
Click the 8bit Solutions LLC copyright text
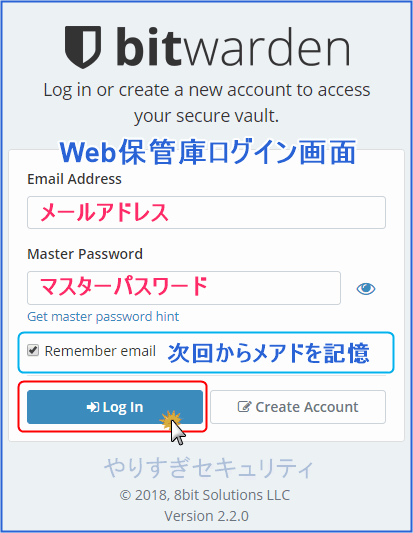pyautogui.click(x=205, y=495)
